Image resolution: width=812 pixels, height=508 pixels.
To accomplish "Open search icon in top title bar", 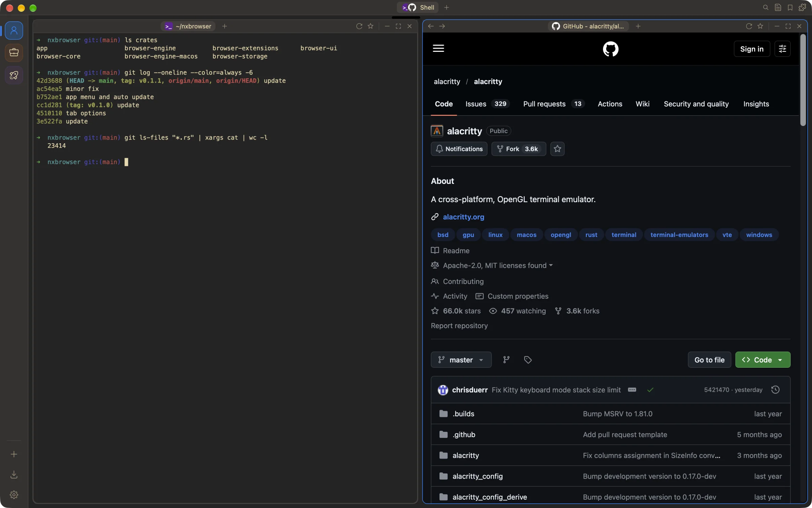I will click(x=766, y=7).
